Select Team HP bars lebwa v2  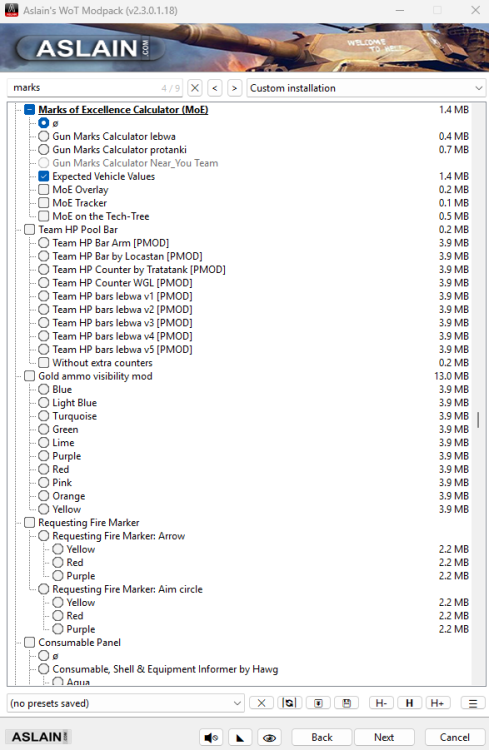[x=44, y=309]
